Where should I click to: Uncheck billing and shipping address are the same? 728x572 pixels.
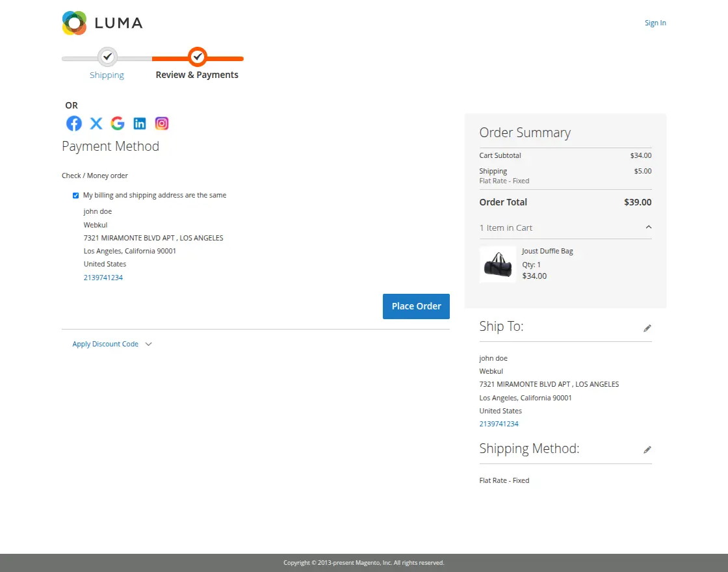tap(75, 195)
